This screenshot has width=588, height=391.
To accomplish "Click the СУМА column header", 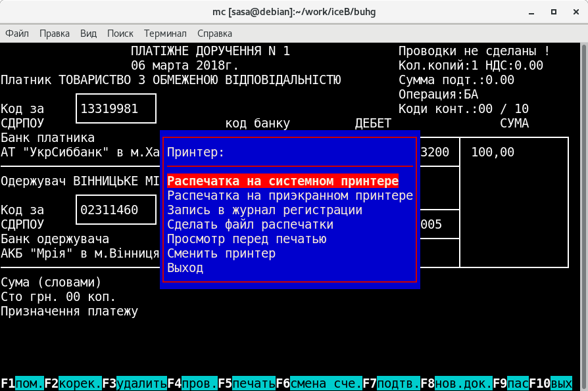I will click(x=514, y=124).
